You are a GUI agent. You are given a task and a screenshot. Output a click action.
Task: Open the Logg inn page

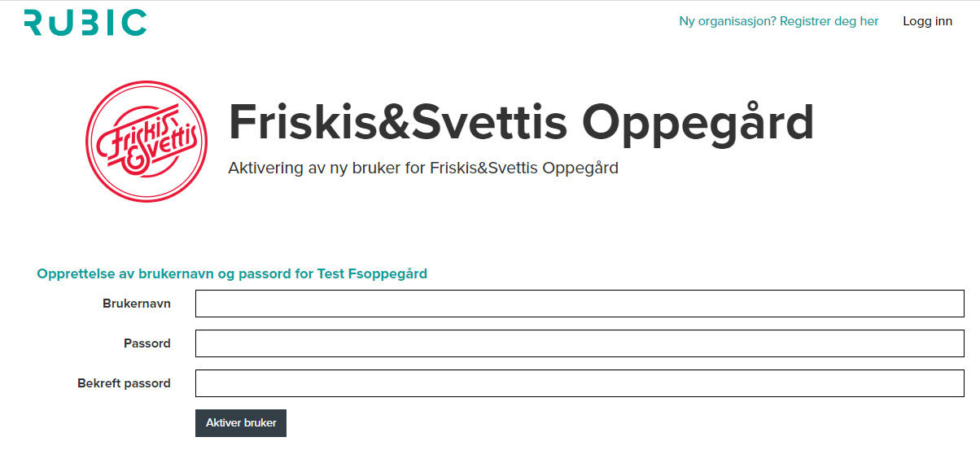(927, 21)
